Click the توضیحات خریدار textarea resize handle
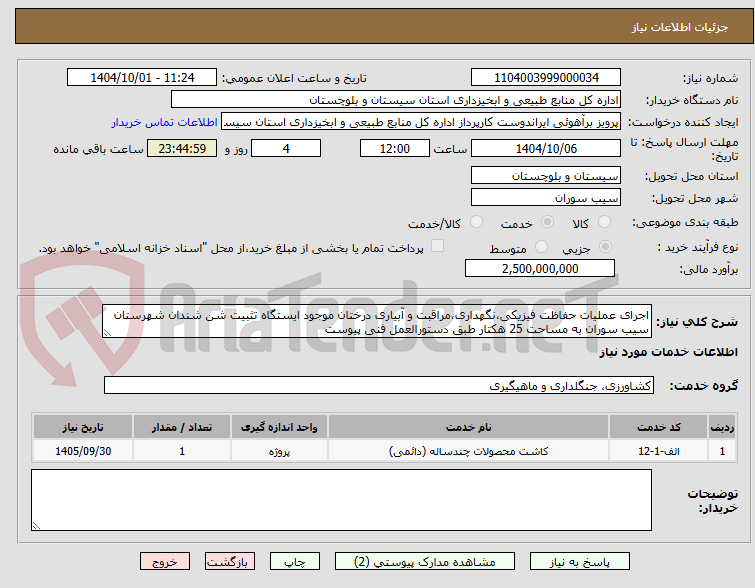Screen dimensions: 755x588 (x=36, y=526)
